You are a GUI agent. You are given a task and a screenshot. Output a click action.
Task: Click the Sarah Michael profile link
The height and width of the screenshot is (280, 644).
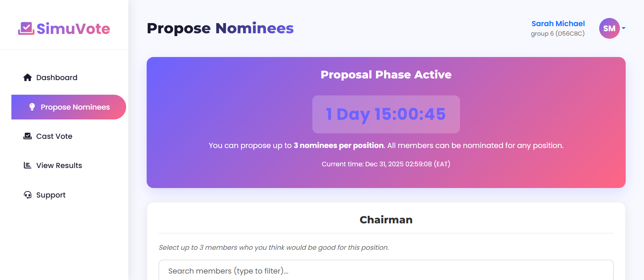(x=558, y=23)
